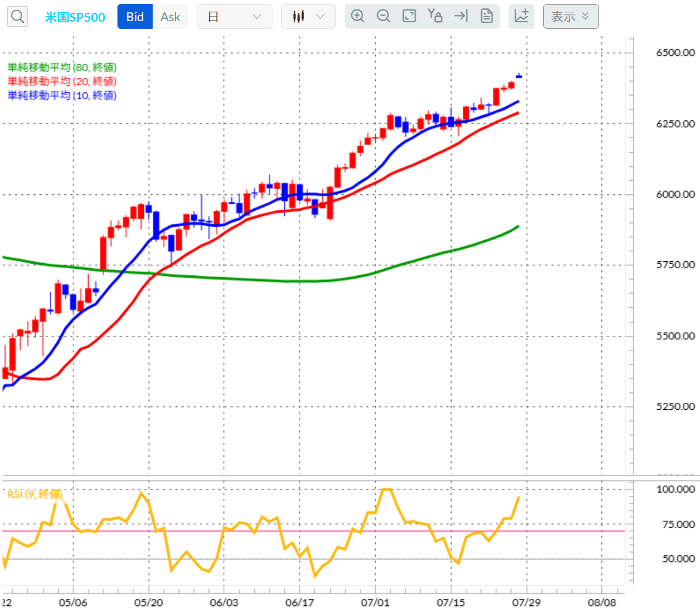Click the 6250.00 price axis label
The image size is (700, 610).
675,124
